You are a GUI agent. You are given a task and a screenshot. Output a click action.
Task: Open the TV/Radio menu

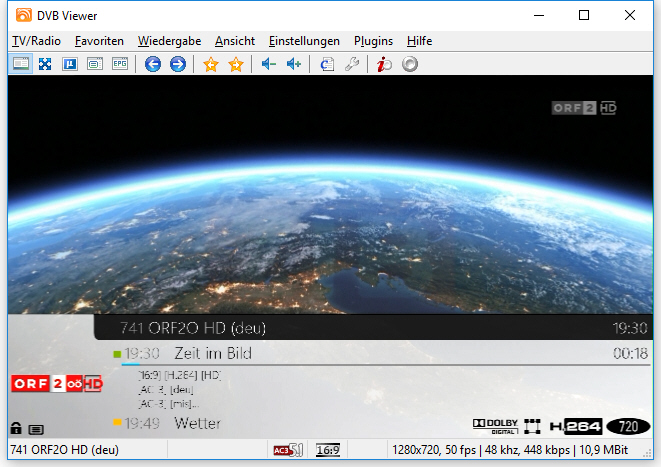click(36, 41)
